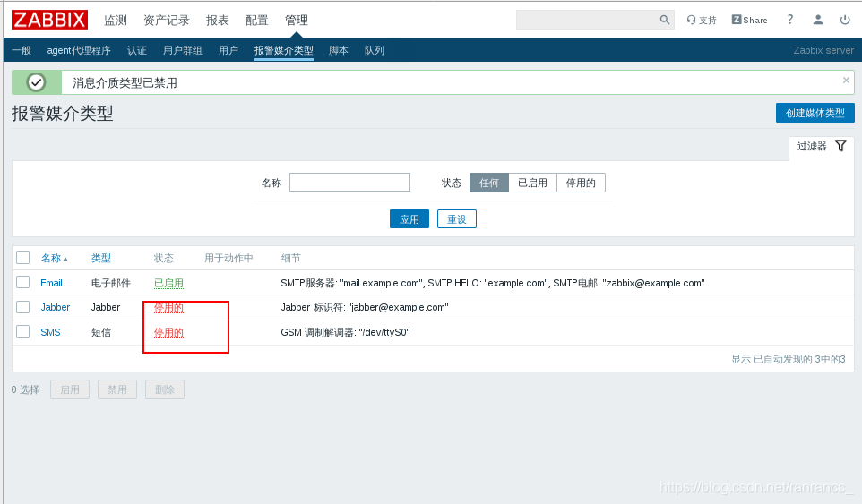Screen dimensions: 862x504
Task: Go to the 认证 submenu
Action: coord(137,50)
